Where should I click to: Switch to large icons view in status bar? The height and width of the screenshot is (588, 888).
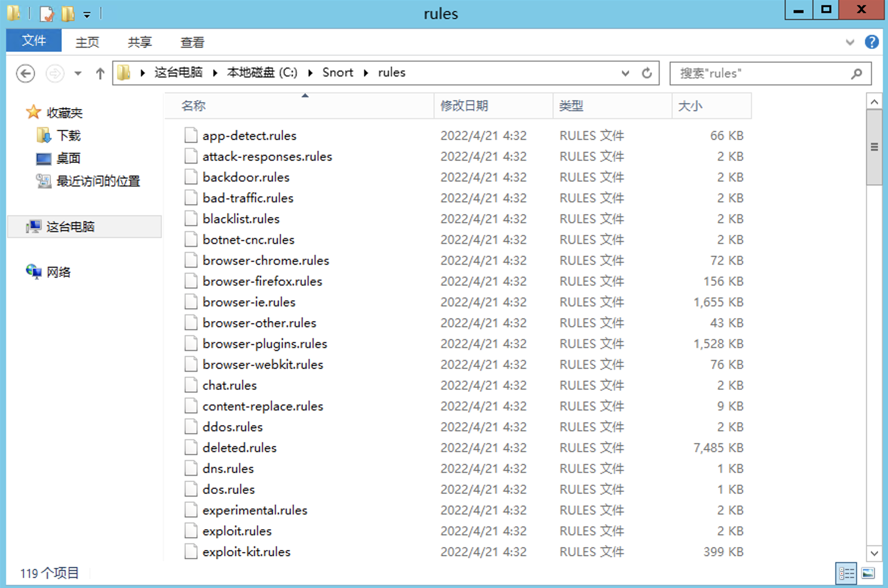coord(868,574)
